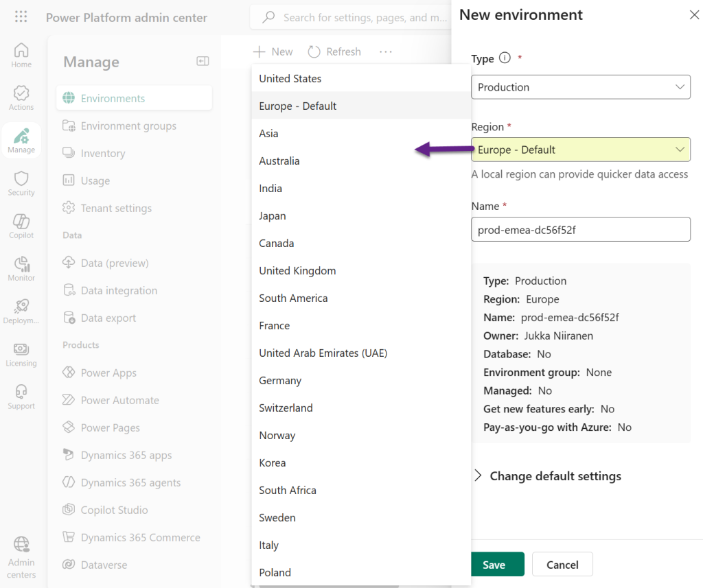Viewport: 703px width, 588px height.
Task: Open Copilot in left rail
Action: (x=21, y=226)
